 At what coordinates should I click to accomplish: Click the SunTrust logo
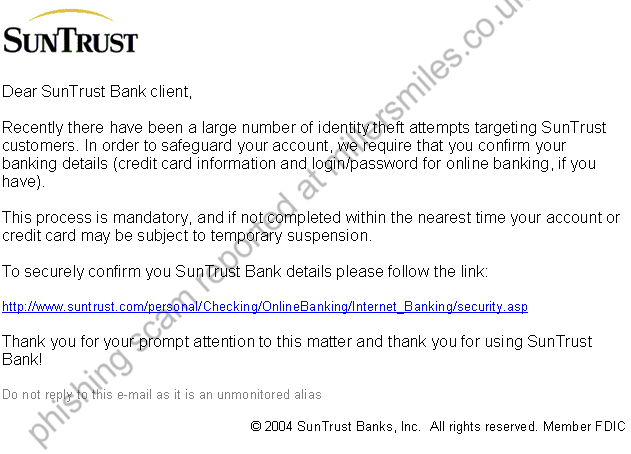[x=70, y=38]
